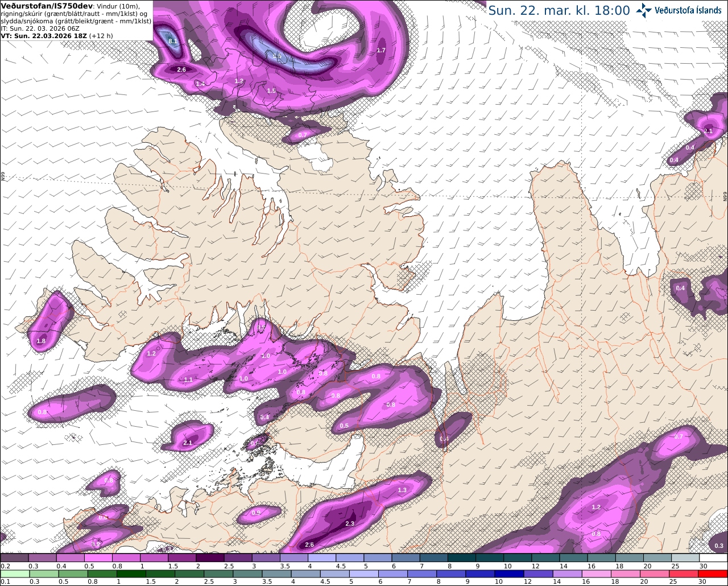The height and width of the screenshot is (586, 728).
Task: Pick the pale green swatch labelled 0.1
Action: point(14,573)
